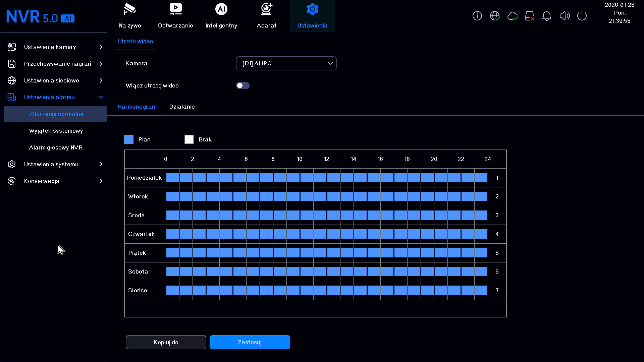Click the disk error status icon
This screenshot has height=362, width=644.
coord(530,16)
